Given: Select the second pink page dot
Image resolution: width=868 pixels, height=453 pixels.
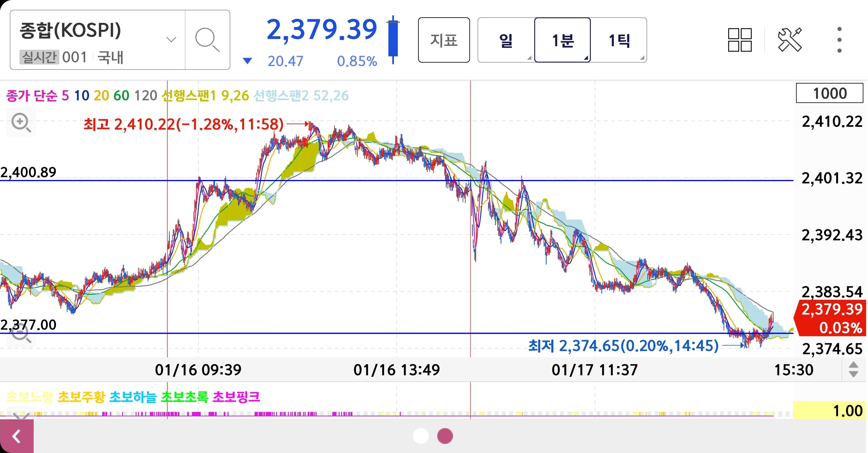Looking at the screenshot, I should [445, 436].
